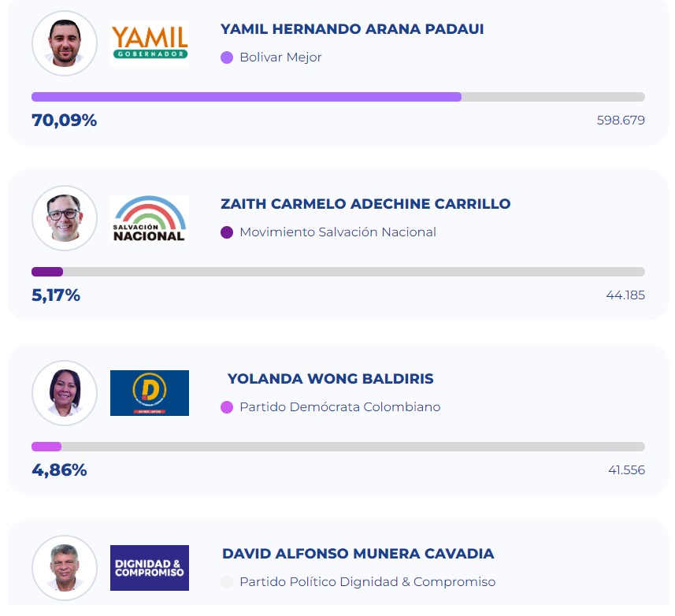The height and width of the screenshot is (616, 675).
Task: Click the pink dot beside Partido Demócrata Colombiano
Action: point(227,407)
